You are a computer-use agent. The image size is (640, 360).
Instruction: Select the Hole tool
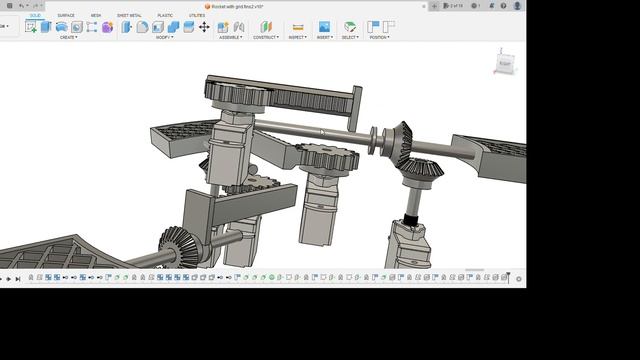tap(77, 27)
